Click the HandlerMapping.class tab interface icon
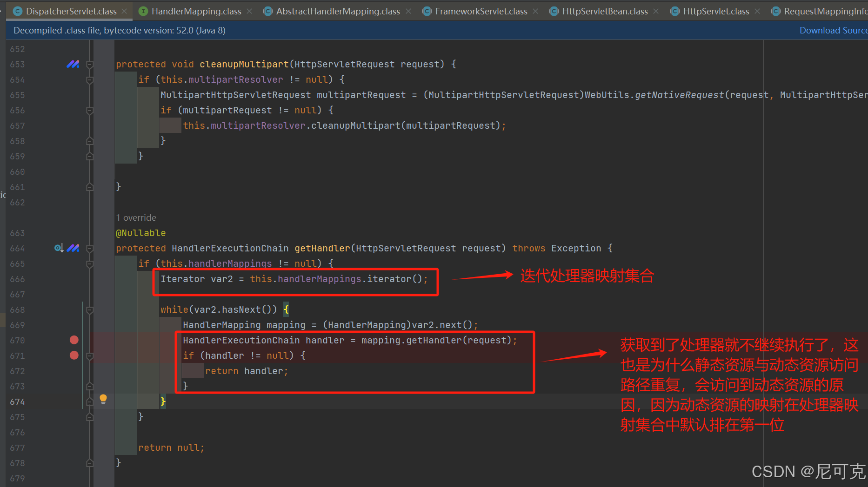 pos(143,11)
